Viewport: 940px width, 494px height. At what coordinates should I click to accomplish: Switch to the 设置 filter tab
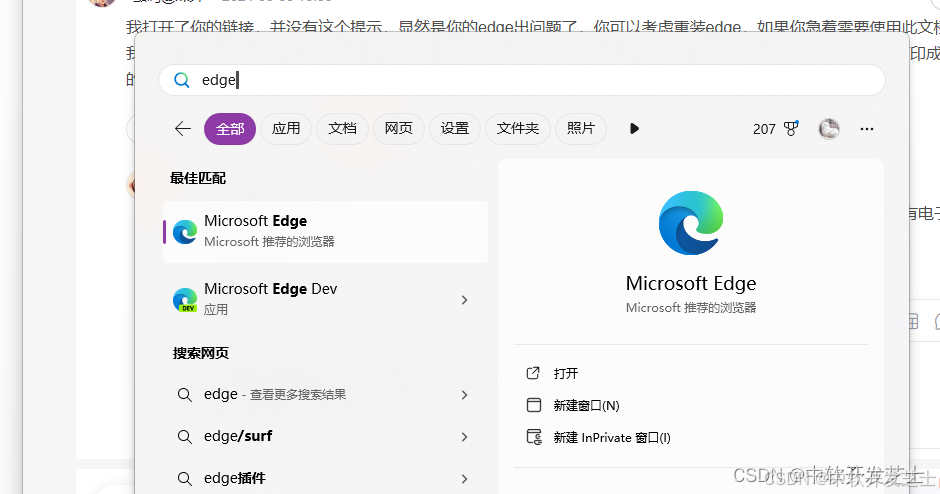click(455, 128)
